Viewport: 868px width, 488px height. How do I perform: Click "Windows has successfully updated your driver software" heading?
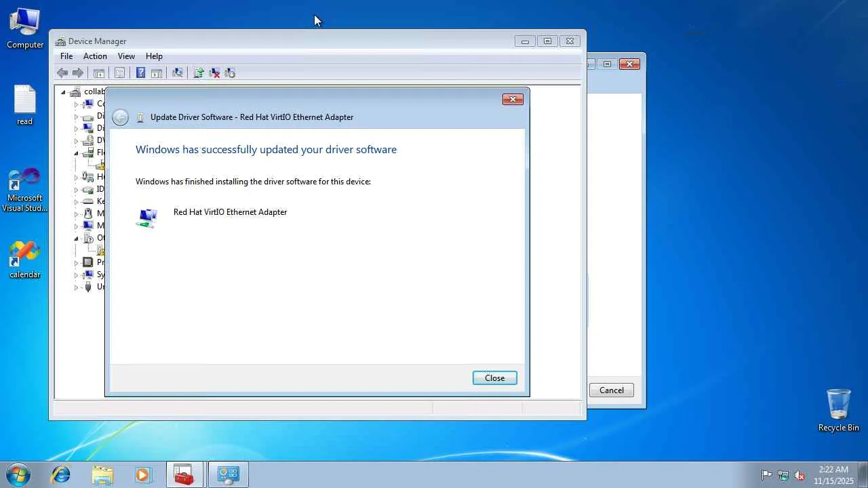pyautogui.click(x=266, y=150)
